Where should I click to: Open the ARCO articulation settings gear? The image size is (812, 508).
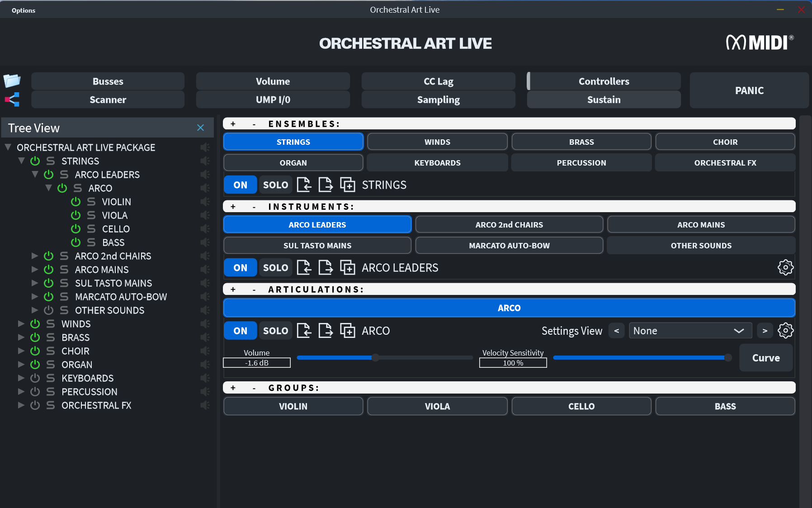(x=785, y=330)
